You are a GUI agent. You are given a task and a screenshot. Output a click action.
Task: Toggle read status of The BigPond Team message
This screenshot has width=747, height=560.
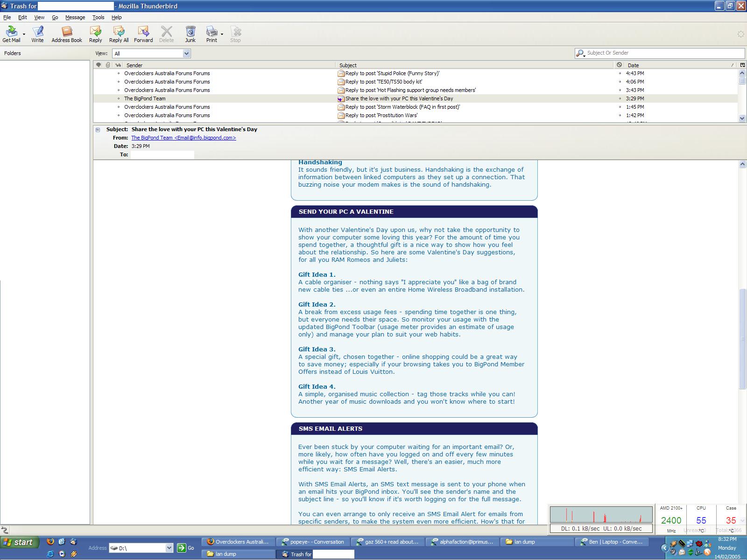[x=119, y=98]
